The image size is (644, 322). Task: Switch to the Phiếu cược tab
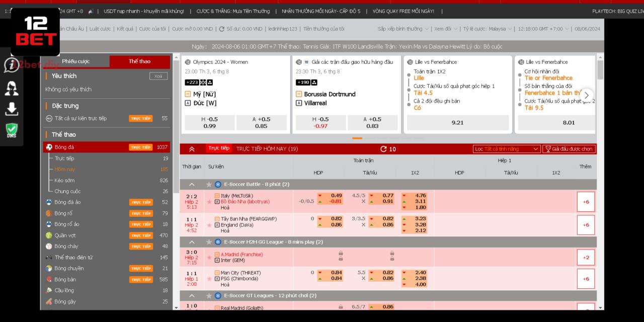pos(75,61)
